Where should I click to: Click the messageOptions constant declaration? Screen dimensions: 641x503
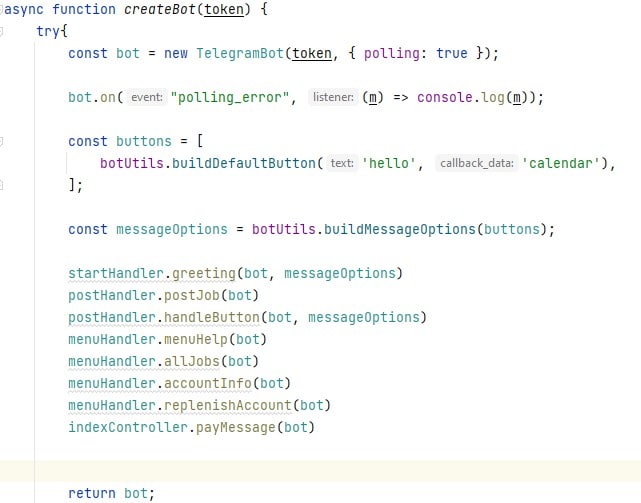172,229
